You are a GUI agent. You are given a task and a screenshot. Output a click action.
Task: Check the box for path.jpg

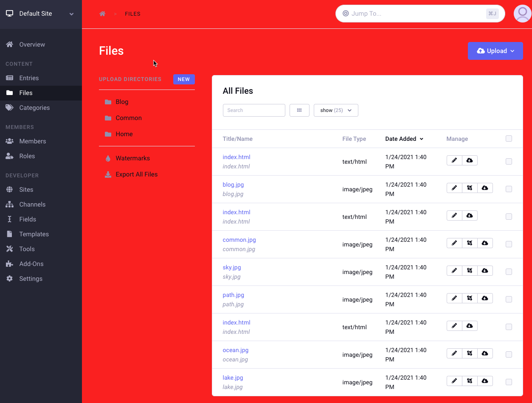509,299
